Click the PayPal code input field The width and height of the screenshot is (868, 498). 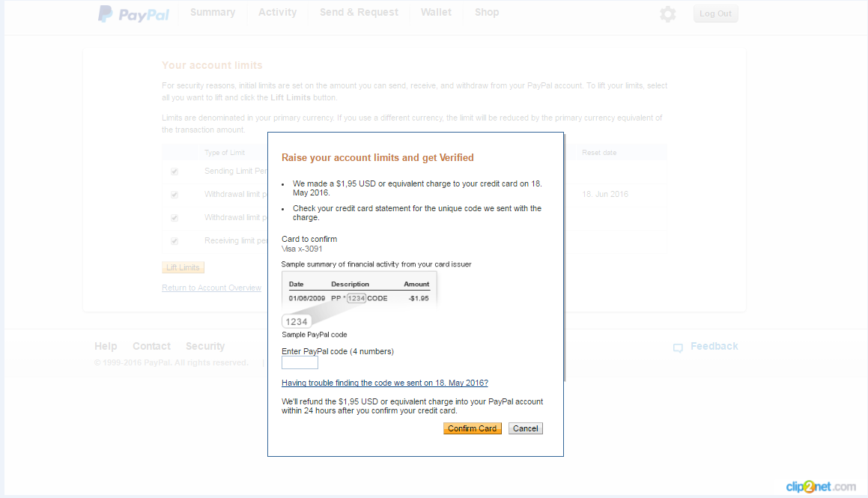300,363
